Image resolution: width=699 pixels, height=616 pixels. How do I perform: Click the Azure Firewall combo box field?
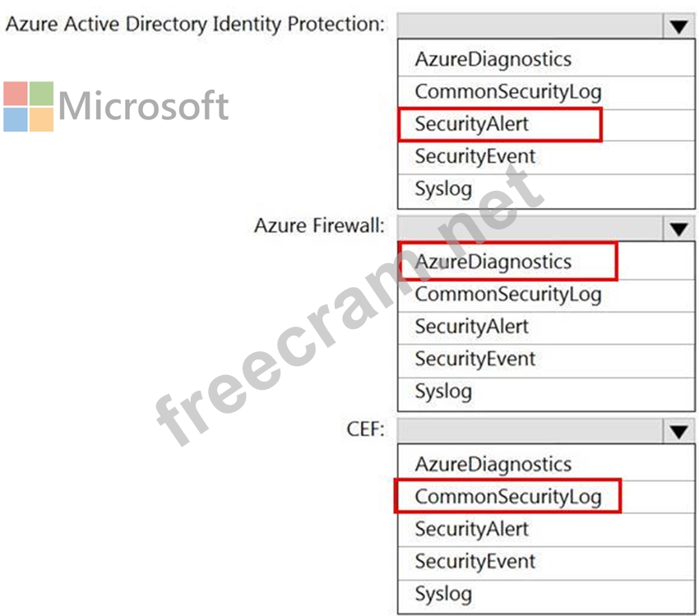[x=529, y=229]
